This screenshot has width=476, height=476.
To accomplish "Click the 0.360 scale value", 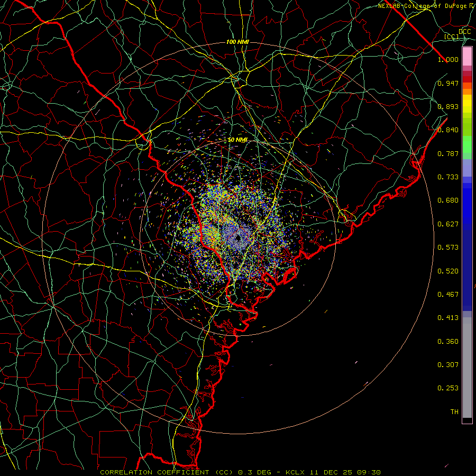I will coord(448,342).
